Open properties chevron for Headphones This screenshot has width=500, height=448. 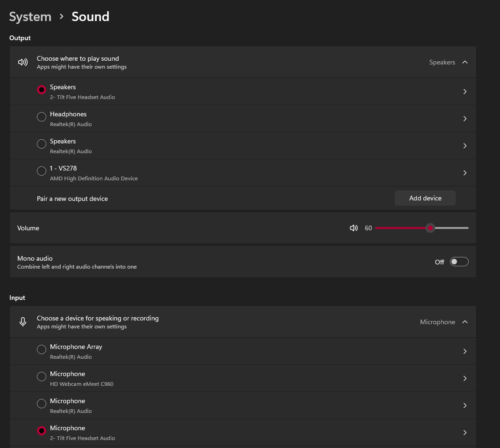[x=465, y=119]
